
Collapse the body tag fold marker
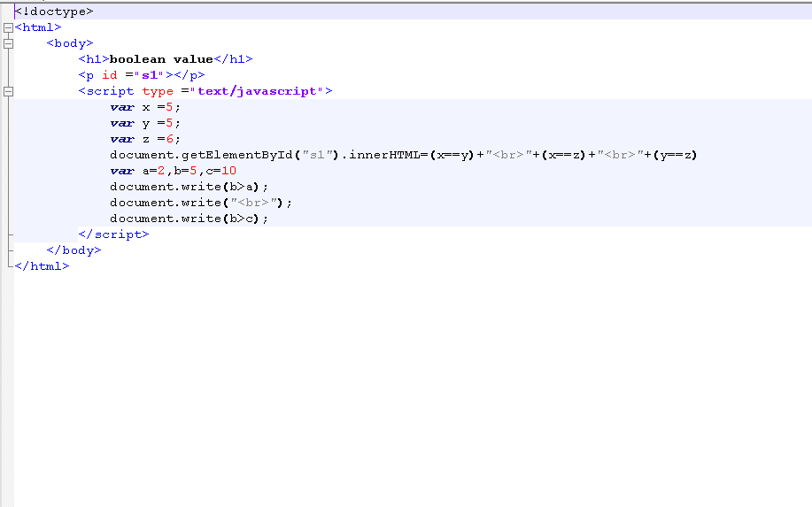click(x=8, y=43)
